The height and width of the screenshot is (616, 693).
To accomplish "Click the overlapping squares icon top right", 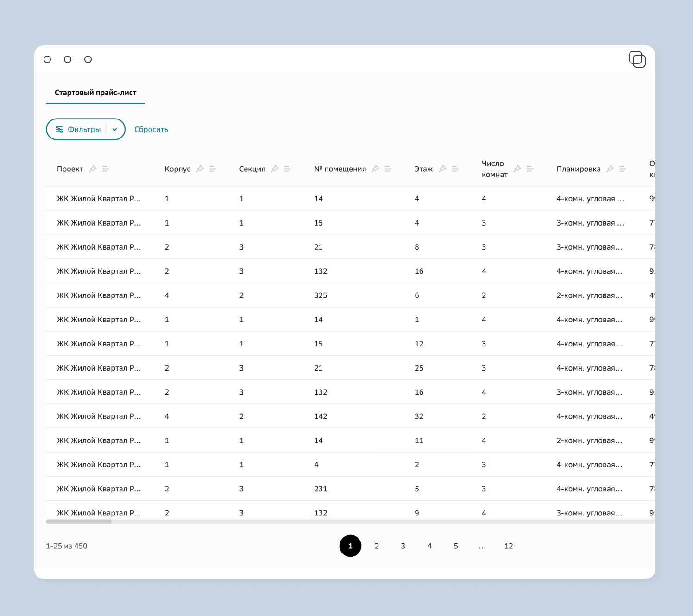I will click(x=637, y=59).
